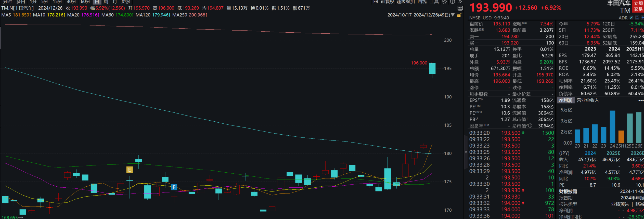Image resolution: width=644 pixels, height=219 pixels.
Task: Select the 30分 timeframe
Action: coord(71,2)
